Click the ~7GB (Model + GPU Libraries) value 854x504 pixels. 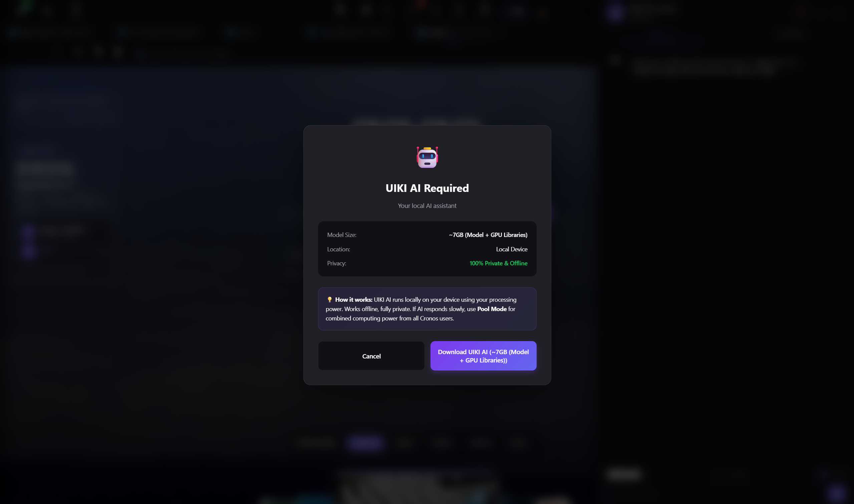point(488,235)
